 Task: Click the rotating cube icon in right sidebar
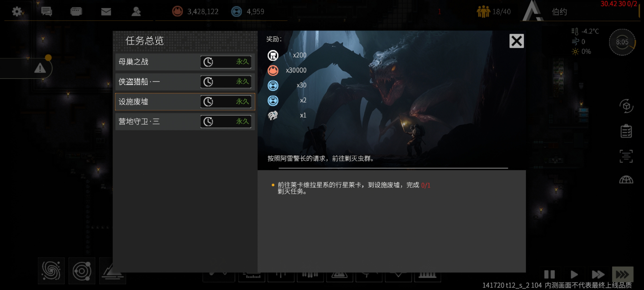pyautogui.click(x=626, y=106)
